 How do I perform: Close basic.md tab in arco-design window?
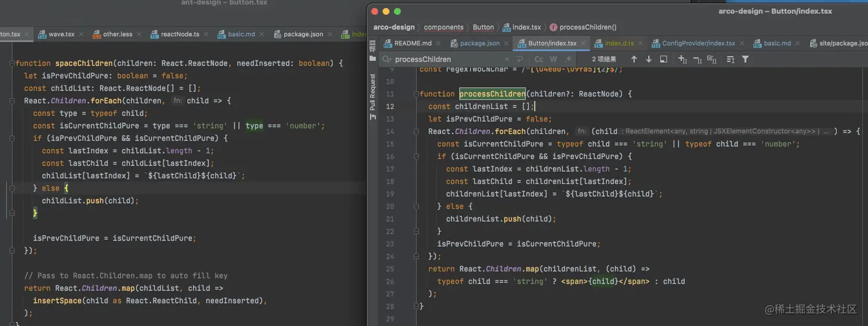point(797,44)
